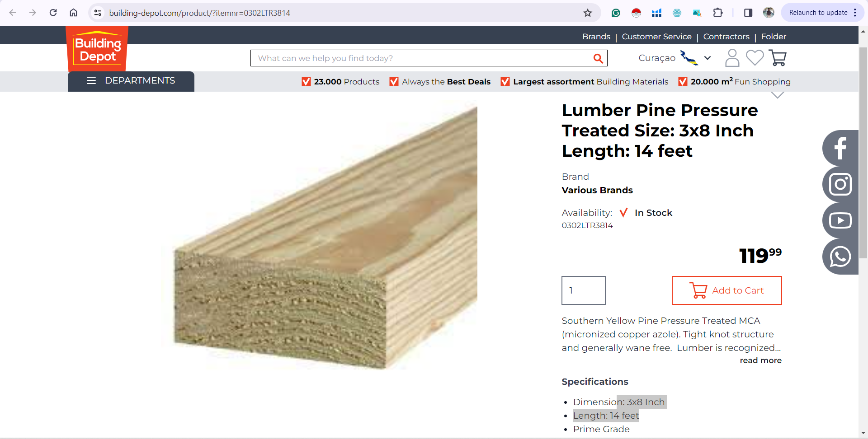Open the DEPARTMENTS menu

point(131,81)
